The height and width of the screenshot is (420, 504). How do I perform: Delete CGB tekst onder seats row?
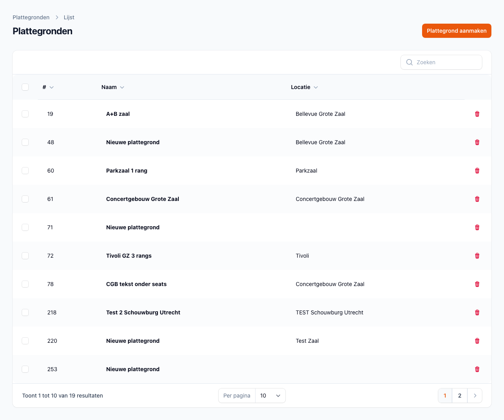(x=477, y=284)
